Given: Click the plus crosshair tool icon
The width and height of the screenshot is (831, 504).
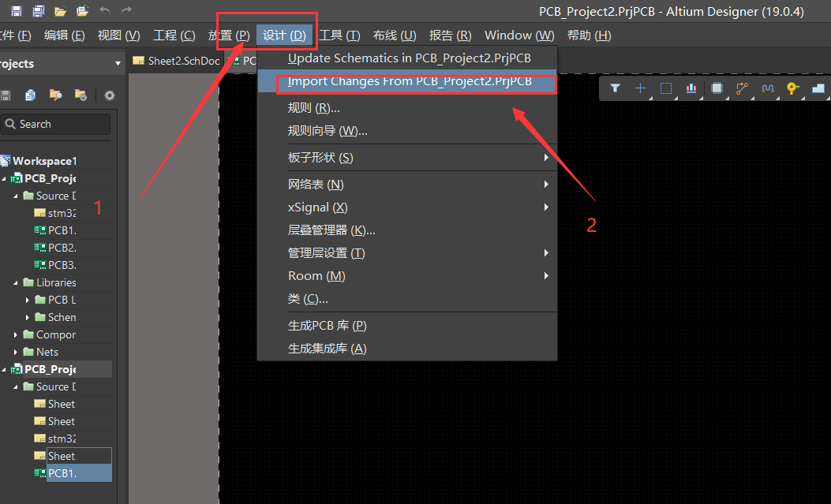Looking at the screenshot, I should pos(640,88).
